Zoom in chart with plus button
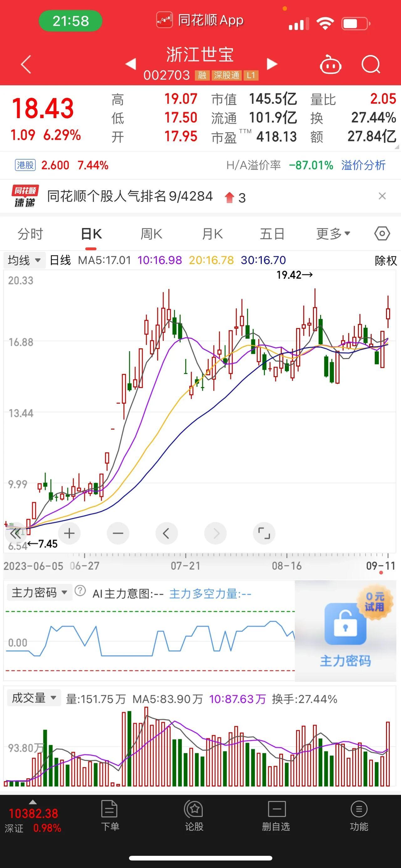The height and width of the screenshot is (868, 401). click(x=69, y=534)
